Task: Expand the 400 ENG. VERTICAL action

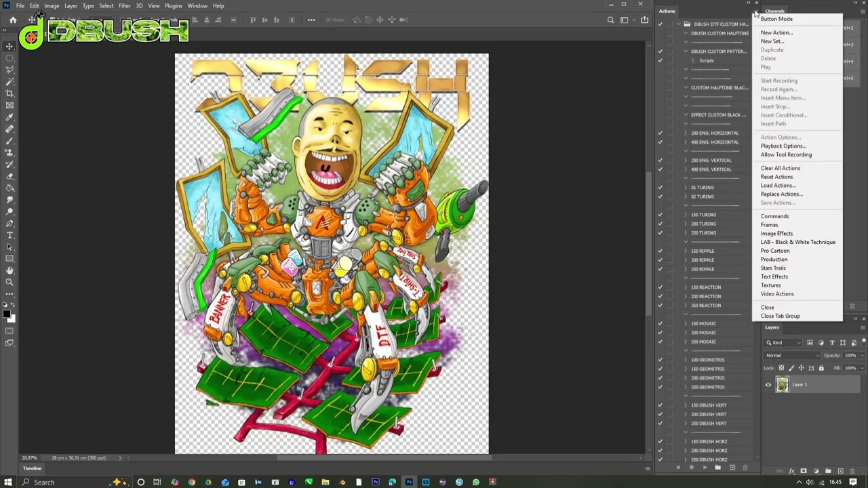Action: point(686,169)
